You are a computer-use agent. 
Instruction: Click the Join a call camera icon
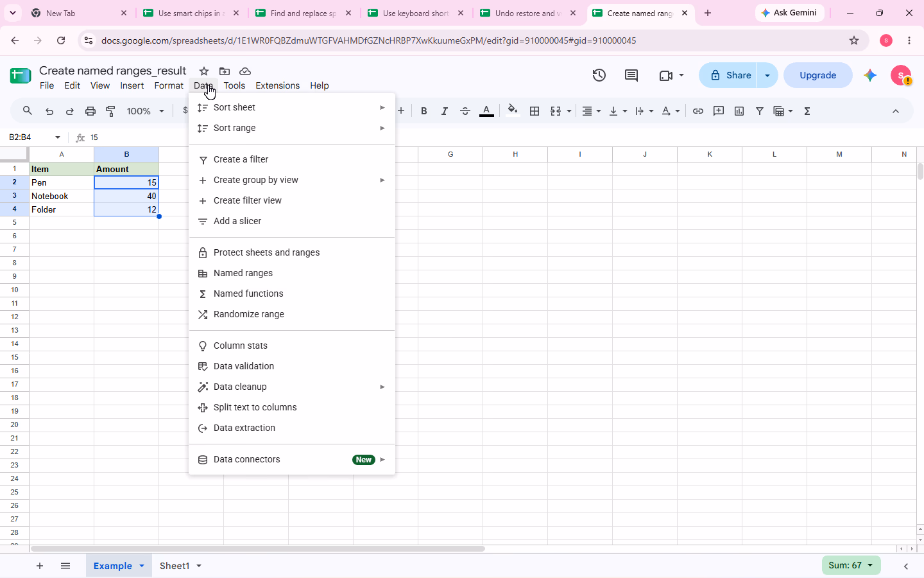click(666, 75)
